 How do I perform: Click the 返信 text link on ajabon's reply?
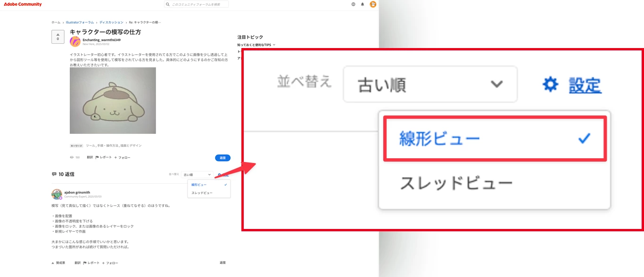[223, 262]
